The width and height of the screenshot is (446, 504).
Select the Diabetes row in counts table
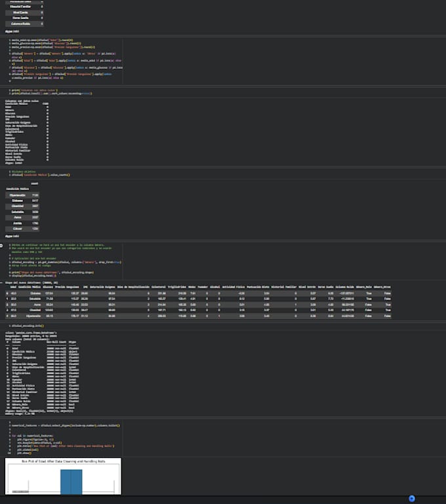pyautogui.click(x=22, y=201)
